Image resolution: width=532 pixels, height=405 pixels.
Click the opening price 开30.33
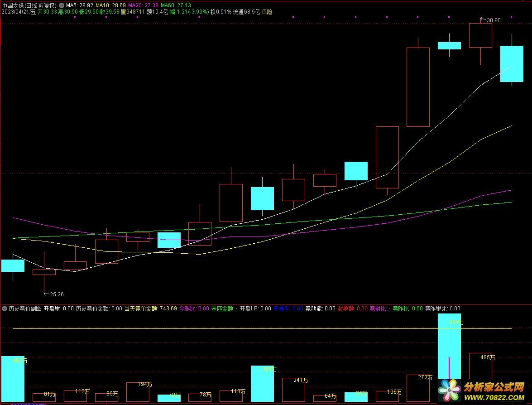(x=47, y=12)
